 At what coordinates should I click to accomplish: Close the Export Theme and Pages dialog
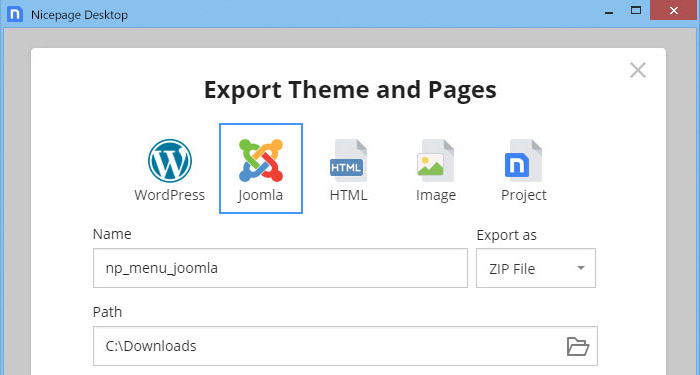(x=638, y=70)
